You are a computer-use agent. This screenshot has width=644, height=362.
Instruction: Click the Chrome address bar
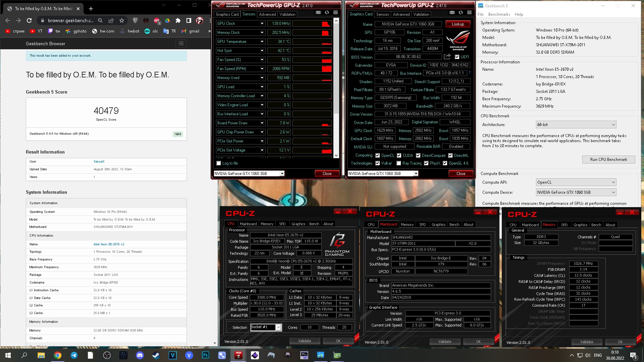click(70, 20)
